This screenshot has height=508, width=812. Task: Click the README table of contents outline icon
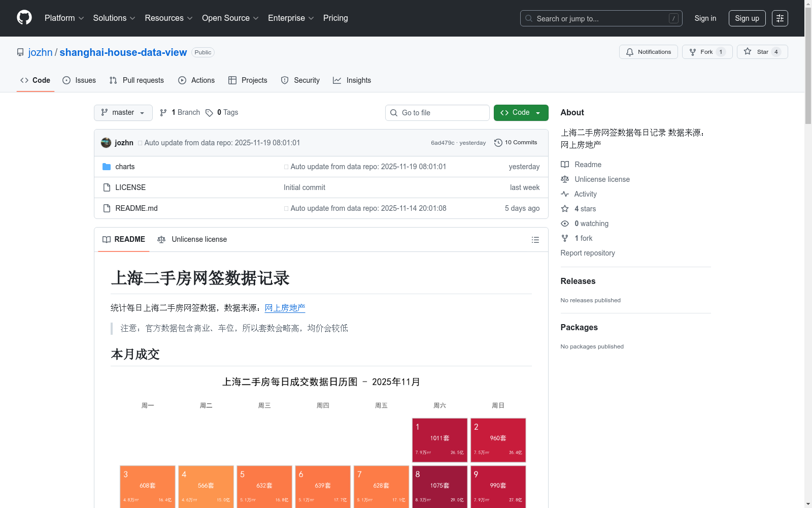pos(535,239)
